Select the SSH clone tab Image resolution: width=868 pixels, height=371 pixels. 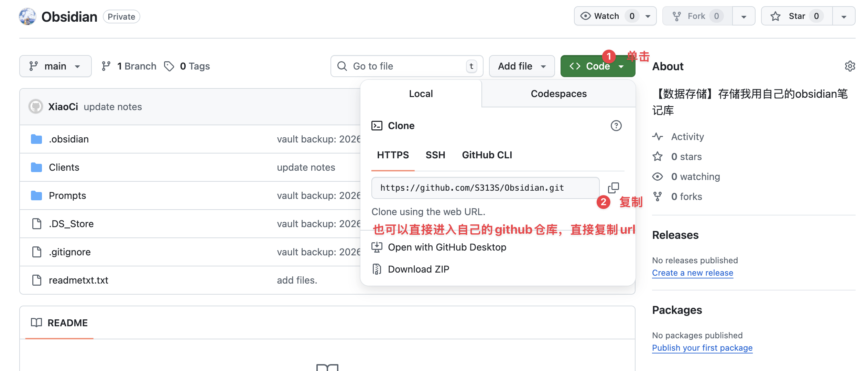(x=435, y=155)
